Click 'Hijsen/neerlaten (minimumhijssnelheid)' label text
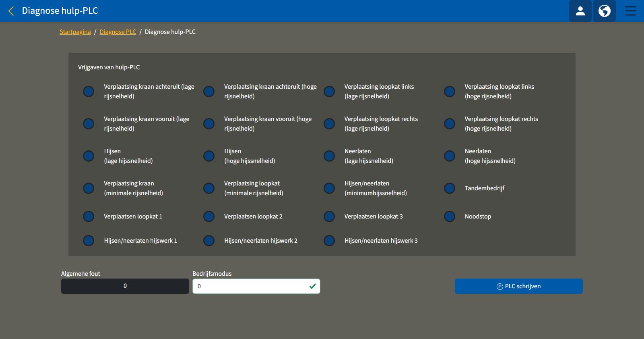 (x=376, y=188)
